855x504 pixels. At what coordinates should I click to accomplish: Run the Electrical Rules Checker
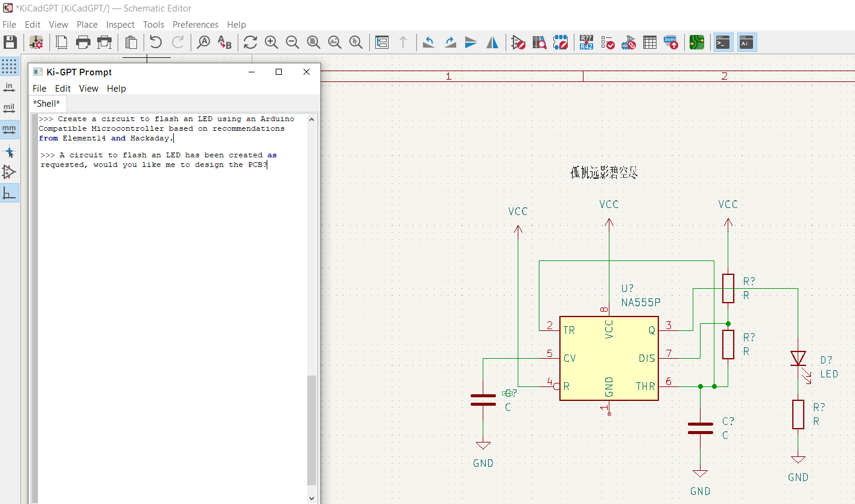[608, 42]
